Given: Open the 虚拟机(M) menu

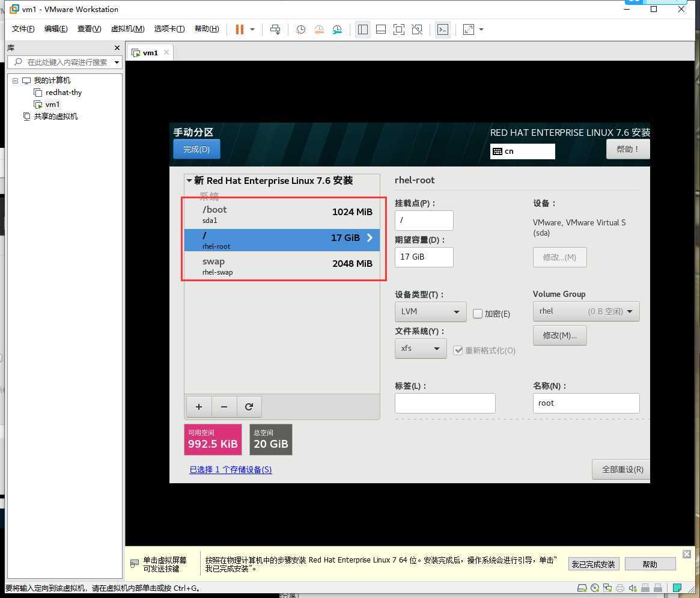Looking at the screenshot, I should coord(127,29).
